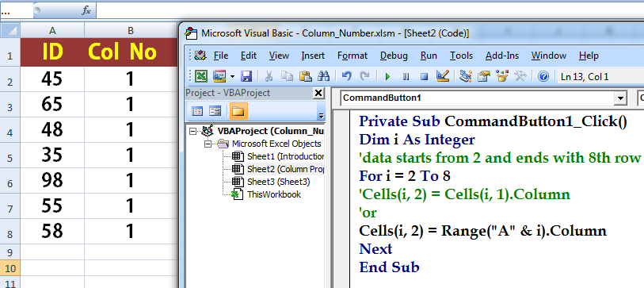This screenshot has width=644, height=288.
Task: Click cell containing 58
Action: 52,231
